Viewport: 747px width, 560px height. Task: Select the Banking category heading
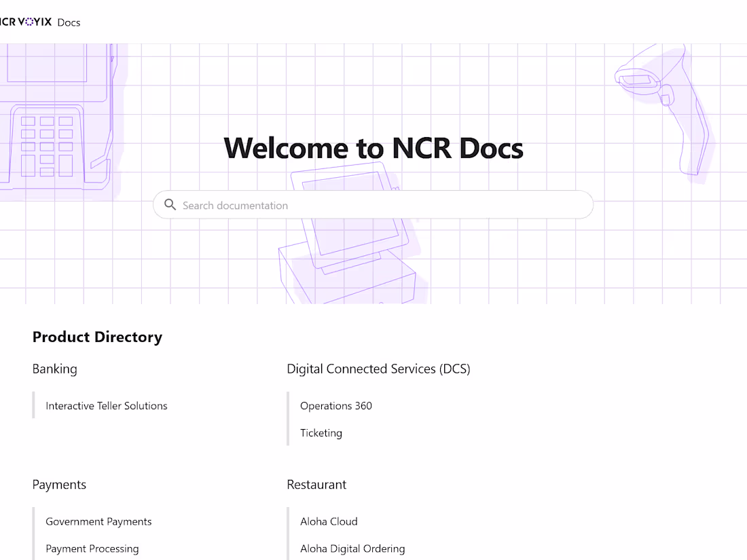[x=54, y=369]
